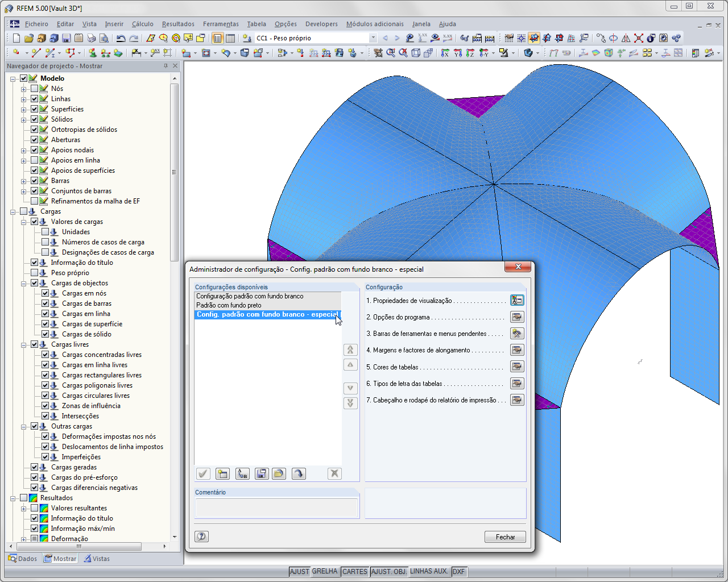
Task: Open Opções do programa settings button
Action: tap(517, 317)
